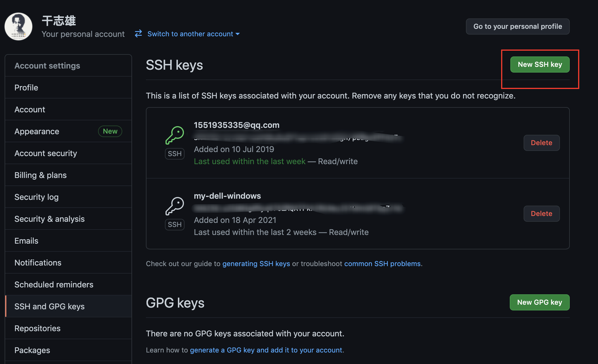The image size is (598, 364).
Task: Open generating SSH keys guide link
Action: (x=256, y=264)
